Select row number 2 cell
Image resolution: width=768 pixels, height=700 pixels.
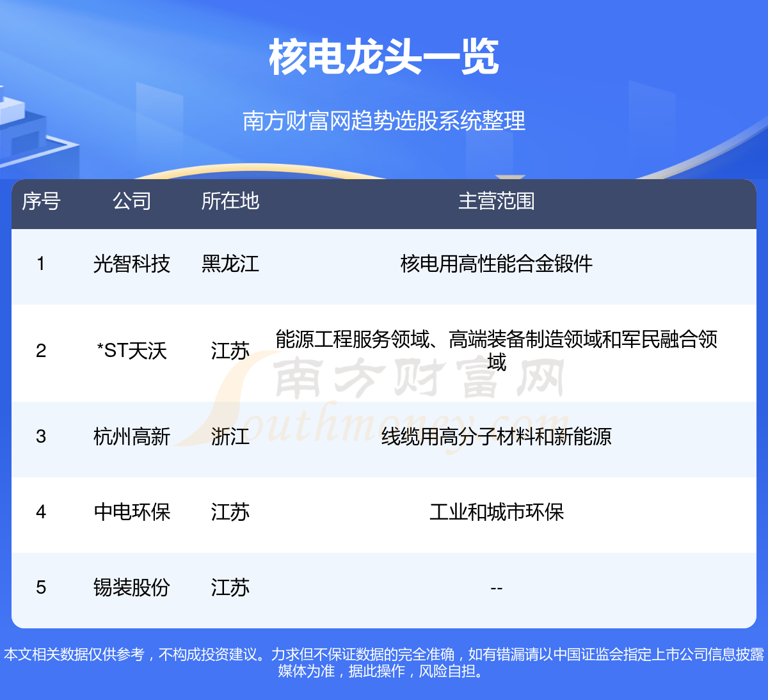(41, 351)
